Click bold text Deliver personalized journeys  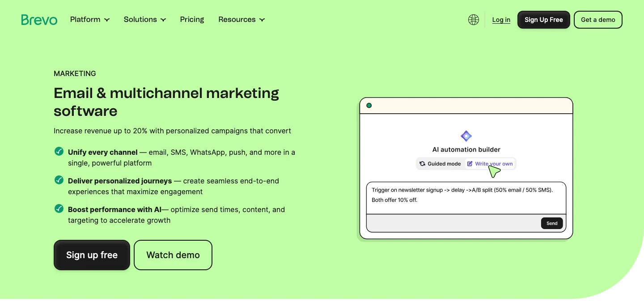[120, 181]
